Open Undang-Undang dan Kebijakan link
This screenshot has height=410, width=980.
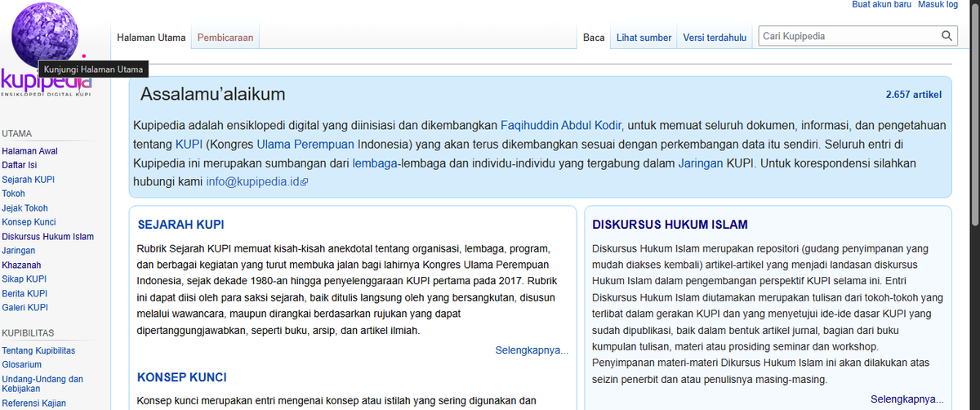click(x=42, y=384)
